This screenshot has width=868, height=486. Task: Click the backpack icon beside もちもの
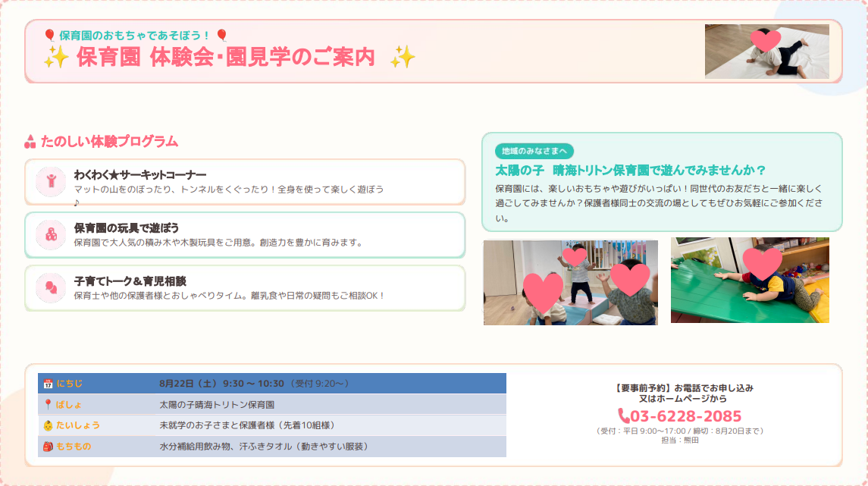coord(49,447)
